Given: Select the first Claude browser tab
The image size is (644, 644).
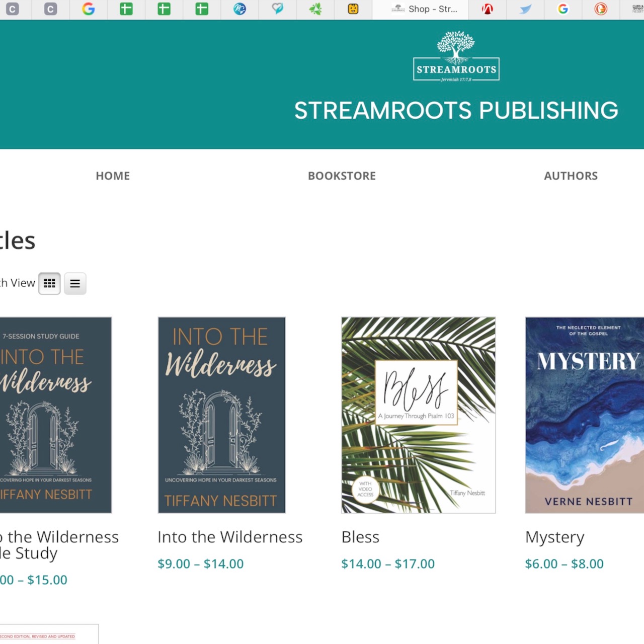Looking at the screenshot, I should tap(14, 9).
